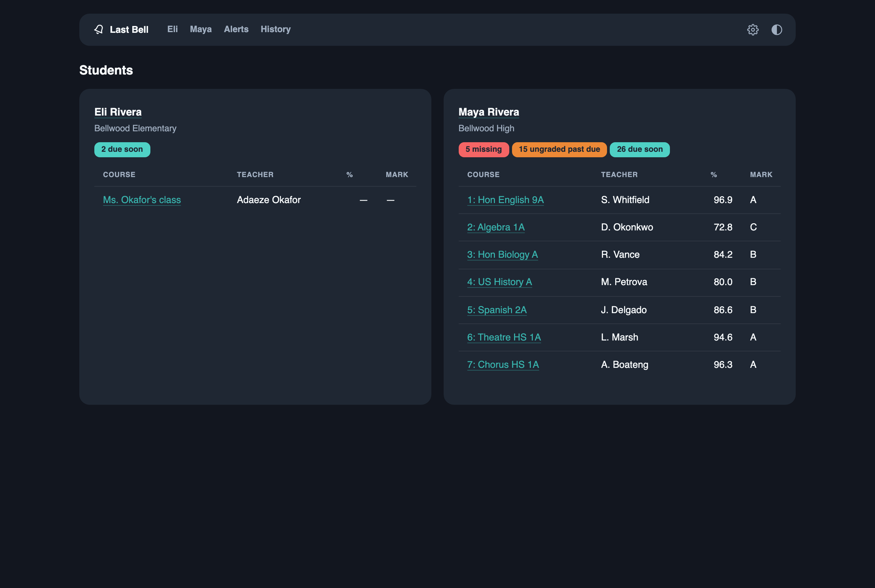Open 7: Chorus HS 1A course
This screenshot has width=875, height=588.
503,364
